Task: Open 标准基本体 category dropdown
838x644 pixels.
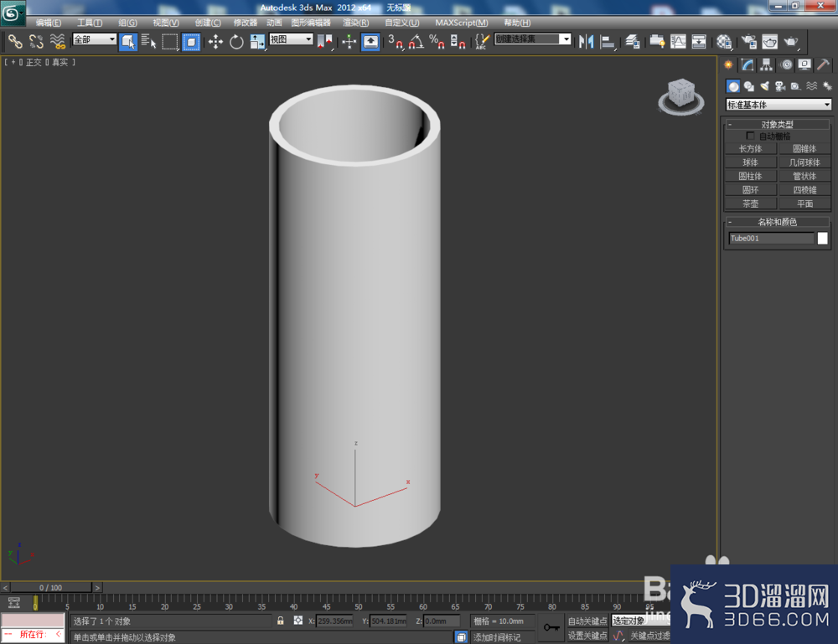Action: pos(779,105)
